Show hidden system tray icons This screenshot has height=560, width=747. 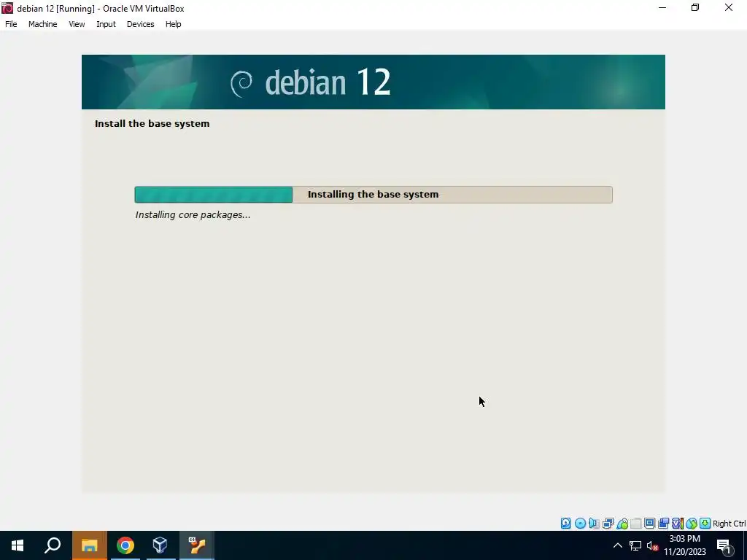tap(617, 545)
